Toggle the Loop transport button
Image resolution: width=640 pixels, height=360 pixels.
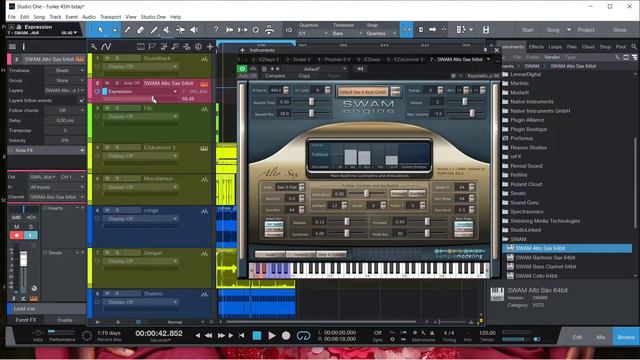(x=303, y=336)
